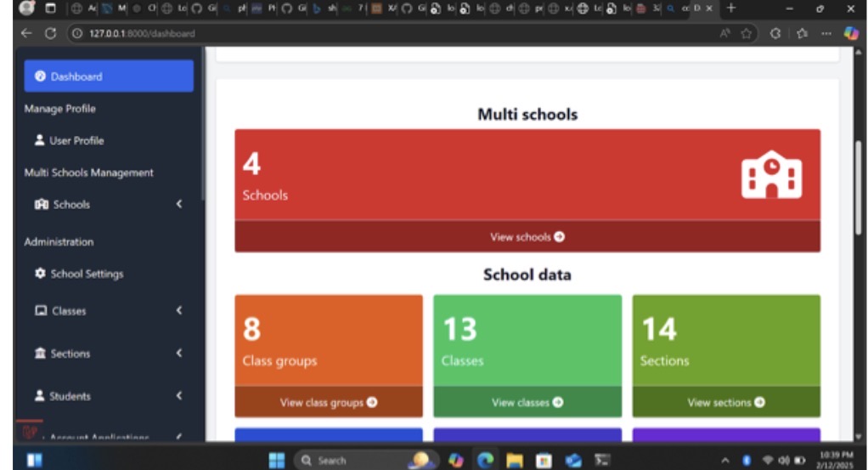
Task: Open the Dashboard sidebar item
Action: pyautogui.click(x=108, y=76)
